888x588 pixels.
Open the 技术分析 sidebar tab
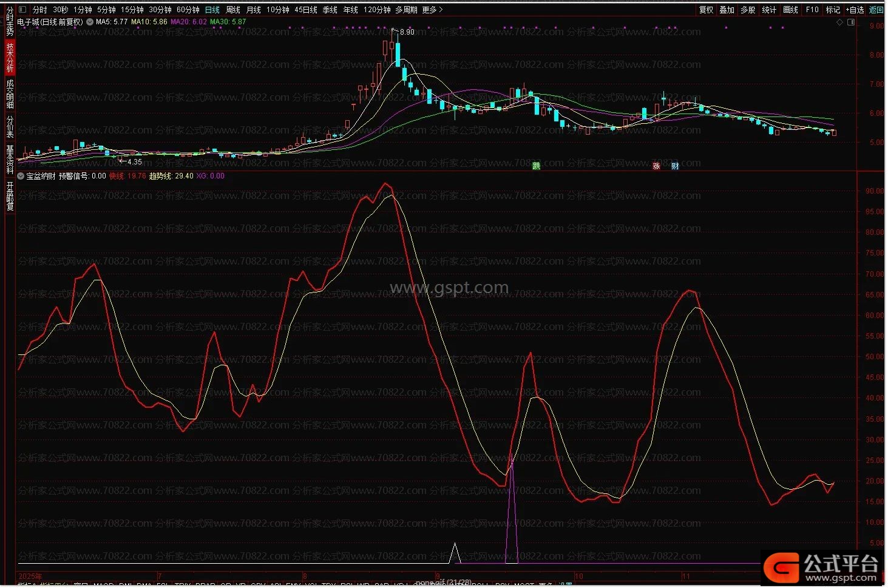[x=10, y=58]
